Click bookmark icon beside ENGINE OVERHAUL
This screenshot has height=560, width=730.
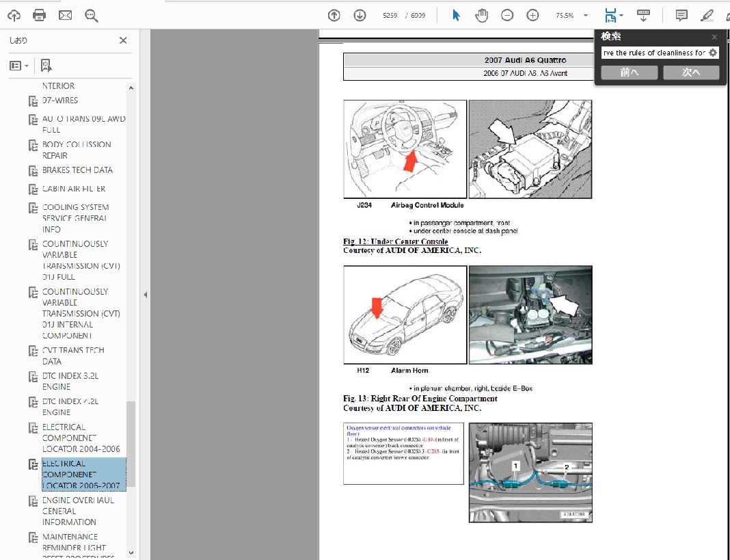coord(33,501)
